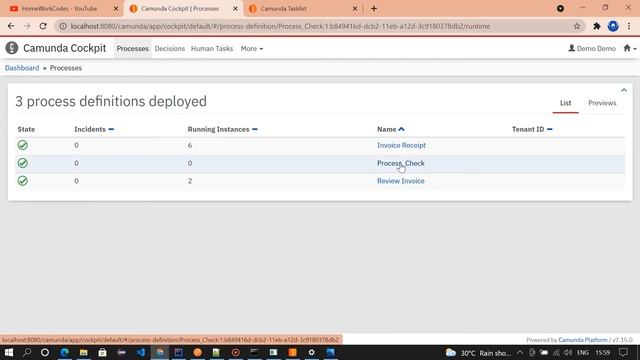Sort by Running Instances column
The height and width of the screenshot is (360, 640).
point(222,129)
